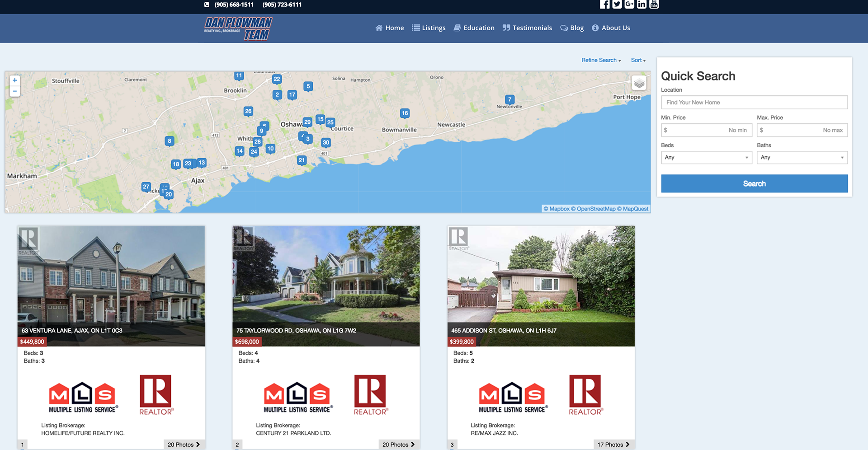Open the Listings menu item

click(x=429, y=28)
